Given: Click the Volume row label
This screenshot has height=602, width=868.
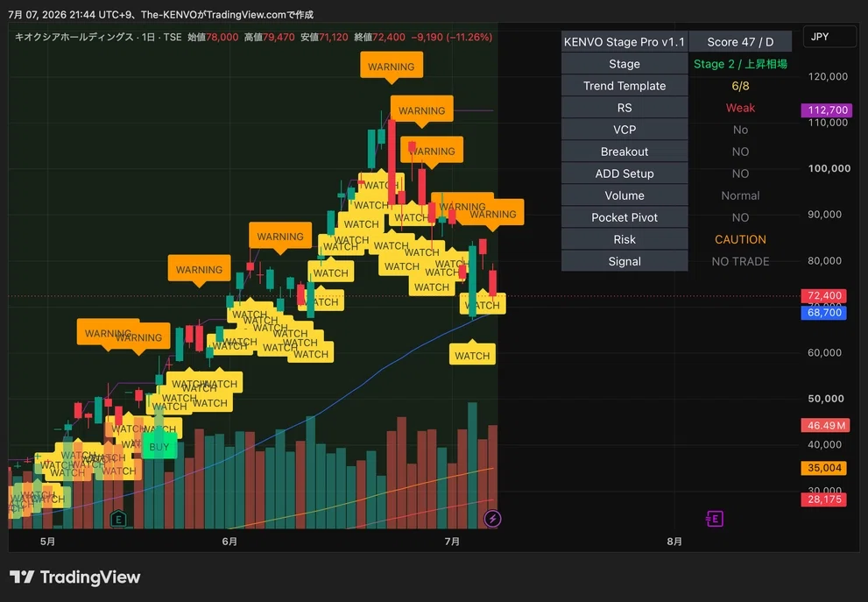Looking at the screenshot, I should (x=625, y=195).
